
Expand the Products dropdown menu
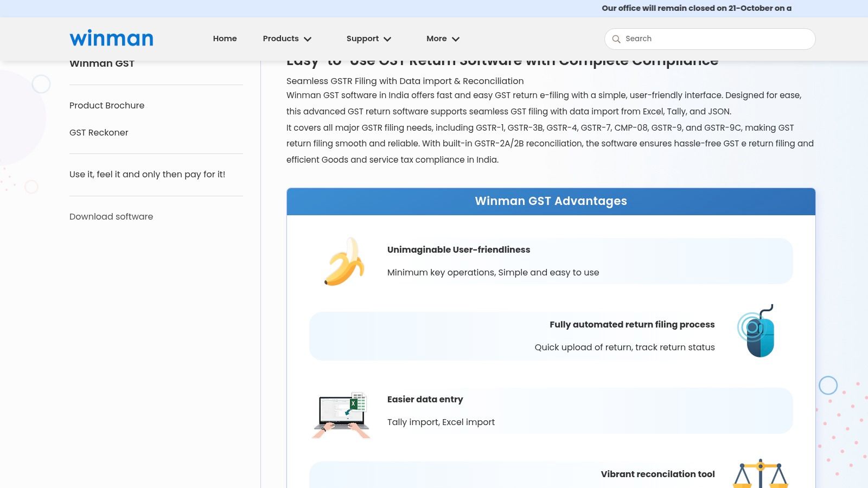[287, 38]
